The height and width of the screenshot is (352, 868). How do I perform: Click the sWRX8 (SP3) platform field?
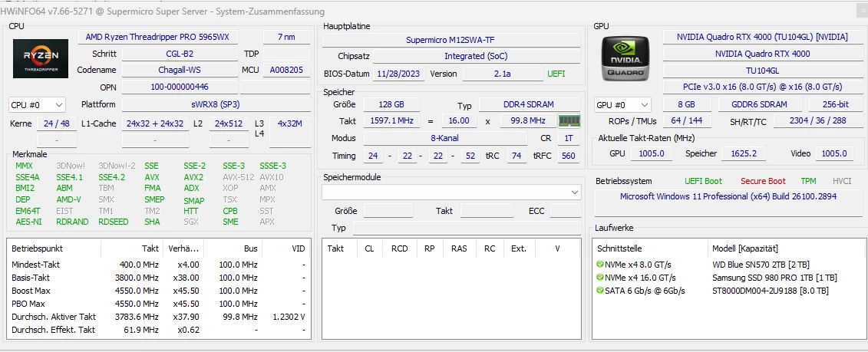(216, 104)
